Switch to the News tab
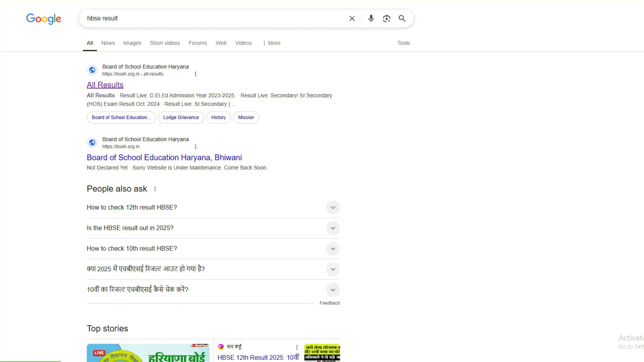Viewport: 644px width, 362px height. [x=108, y=43]
